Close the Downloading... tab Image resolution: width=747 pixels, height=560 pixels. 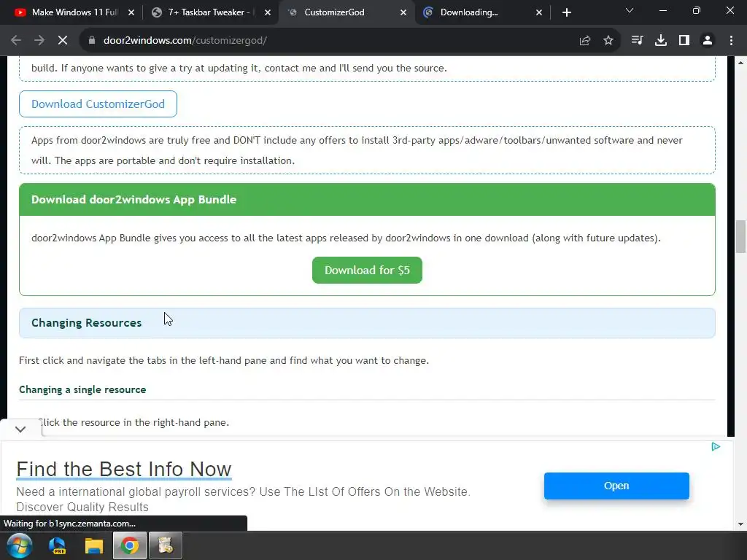539,12
